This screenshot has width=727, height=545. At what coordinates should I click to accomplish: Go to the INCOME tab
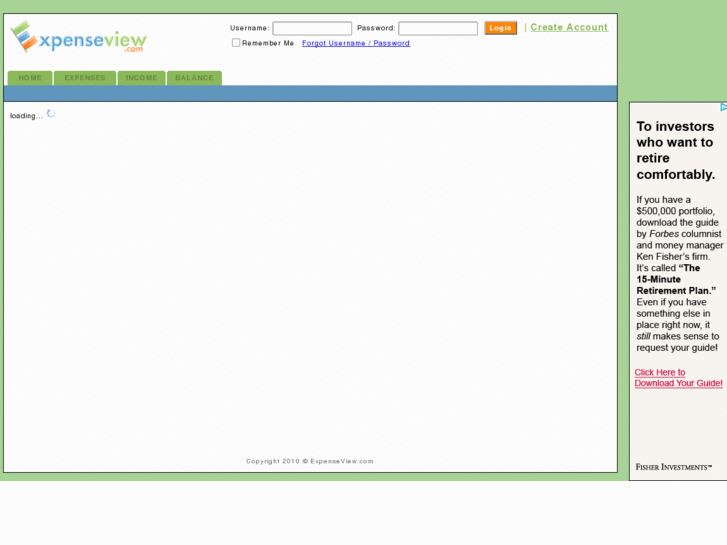click(x=141, y=78)
